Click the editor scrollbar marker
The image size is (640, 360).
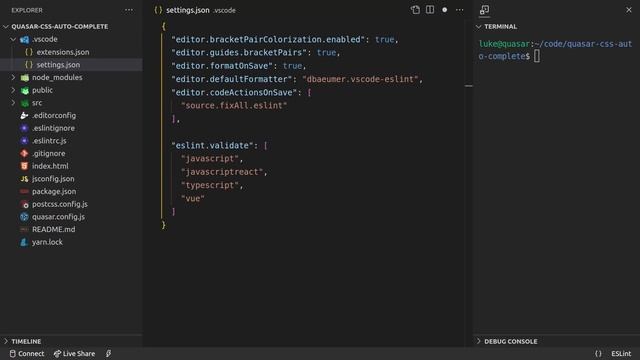[x=469, y=86]
